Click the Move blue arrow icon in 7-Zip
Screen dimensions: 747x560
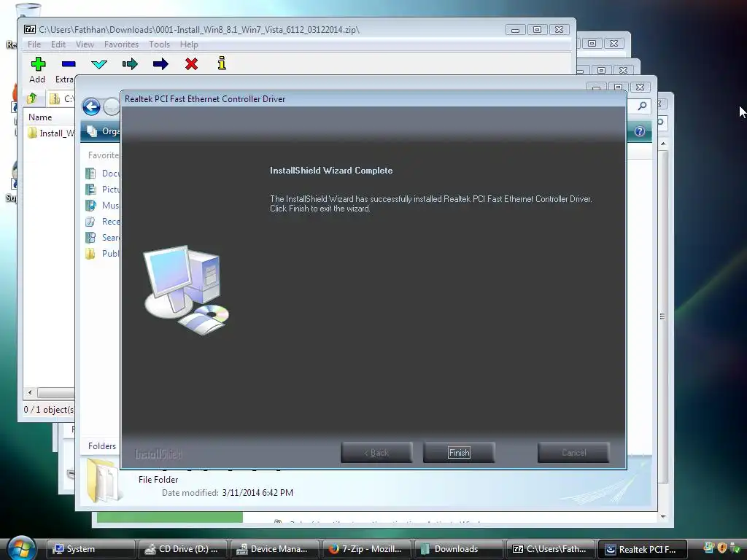[160, 64]
